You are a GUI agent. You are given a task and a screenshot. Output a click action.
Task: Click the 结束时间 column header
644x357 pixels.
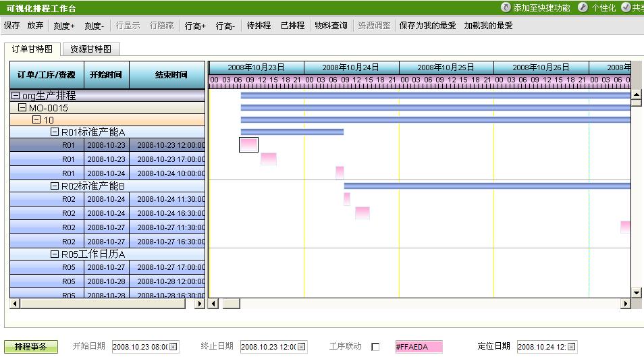pos(167,75)
